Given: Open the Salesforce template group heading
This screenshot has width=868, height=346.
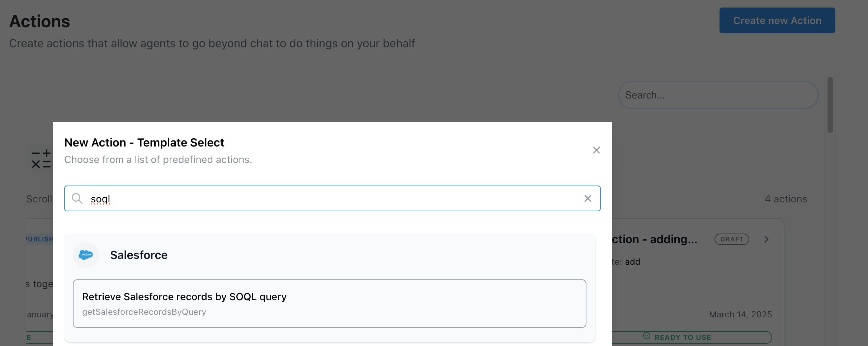Looking at the screenshot, I should (139, 255).
